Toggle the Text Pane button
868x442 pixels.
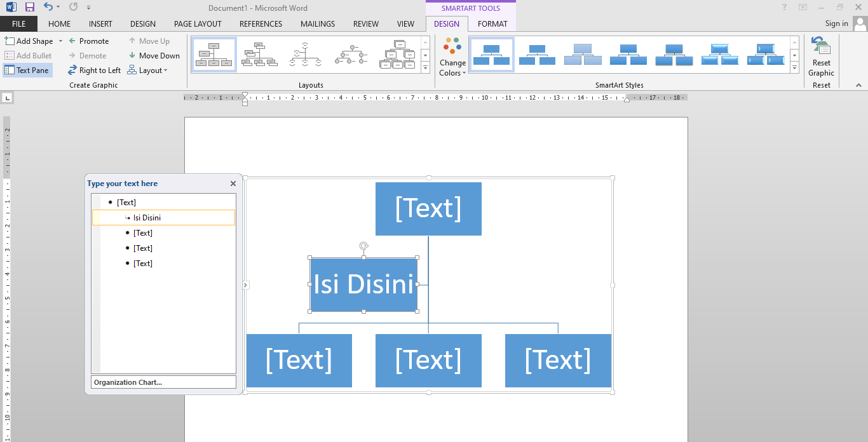[27, 70]
